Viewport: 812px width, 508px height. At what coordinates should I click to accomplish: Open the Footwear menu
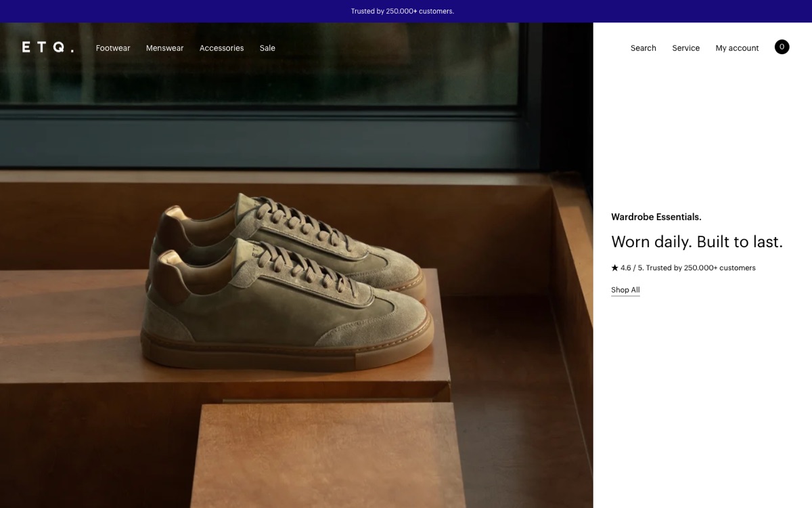(x=113, y=48)
